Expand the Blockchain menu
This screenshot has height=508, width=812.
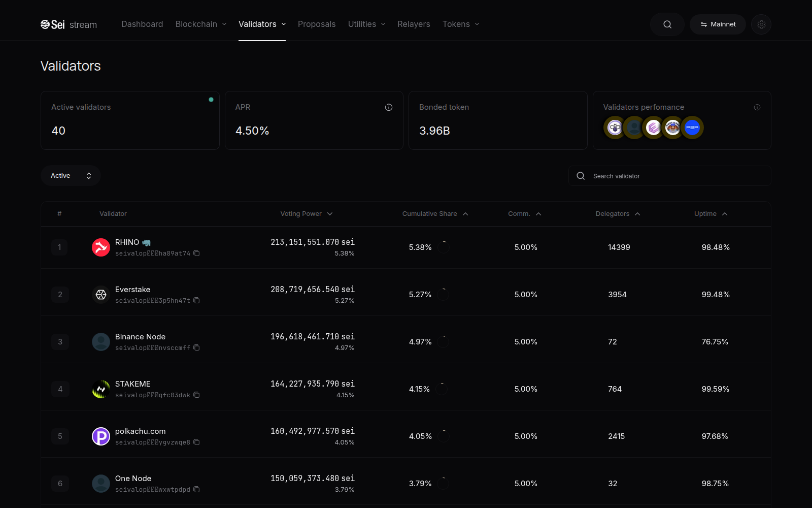click(201, 24)
